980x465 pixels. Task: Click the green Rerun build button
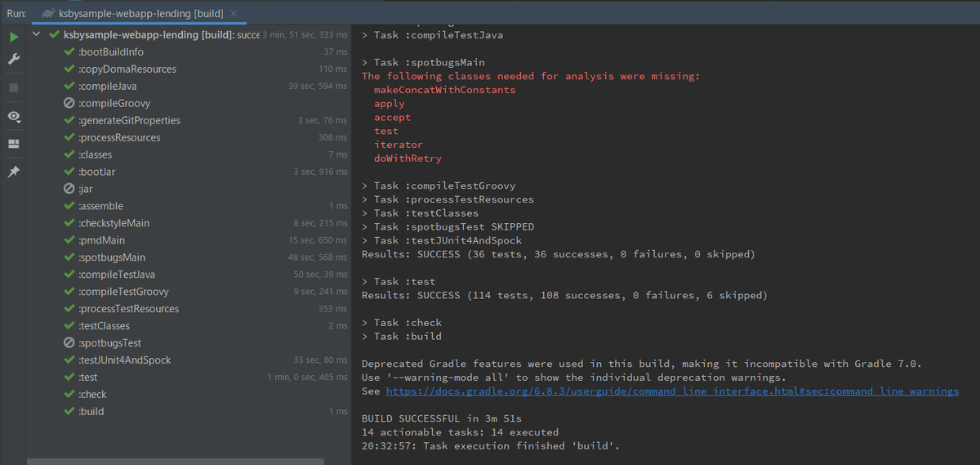pos(14,37)
